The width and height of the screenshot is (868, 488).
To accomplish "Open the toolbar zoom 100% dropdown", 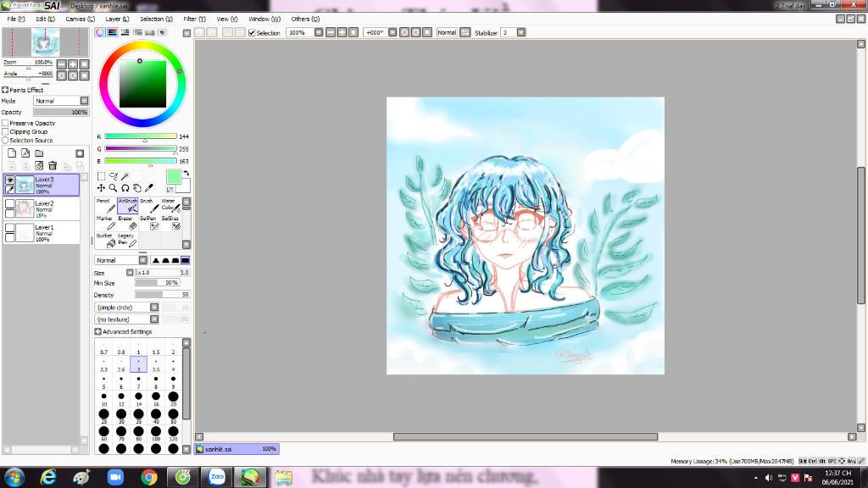I will 319,33.
